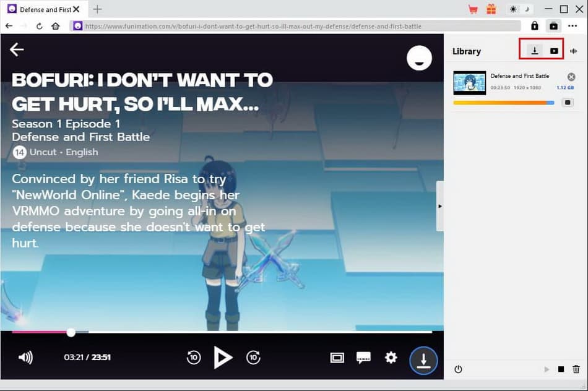Switch to the downloaded videos tab
588x391 pixels.
tap(554, 51)
